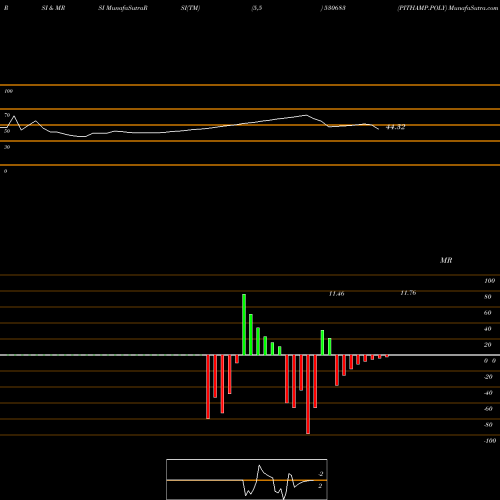Click the longest red histogram bar
Screen dimensions: 500x500
click(x=308, y=394)
